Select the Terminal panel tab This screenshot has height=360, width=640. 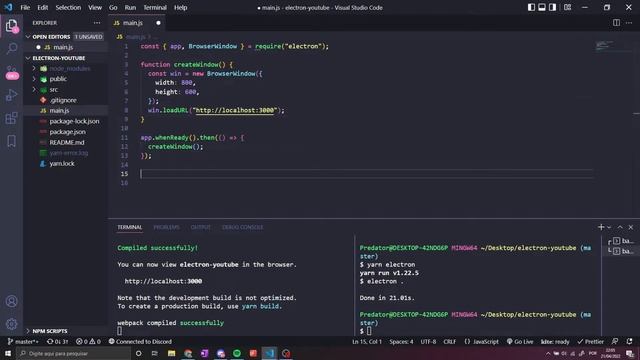(x=129, y=227)
